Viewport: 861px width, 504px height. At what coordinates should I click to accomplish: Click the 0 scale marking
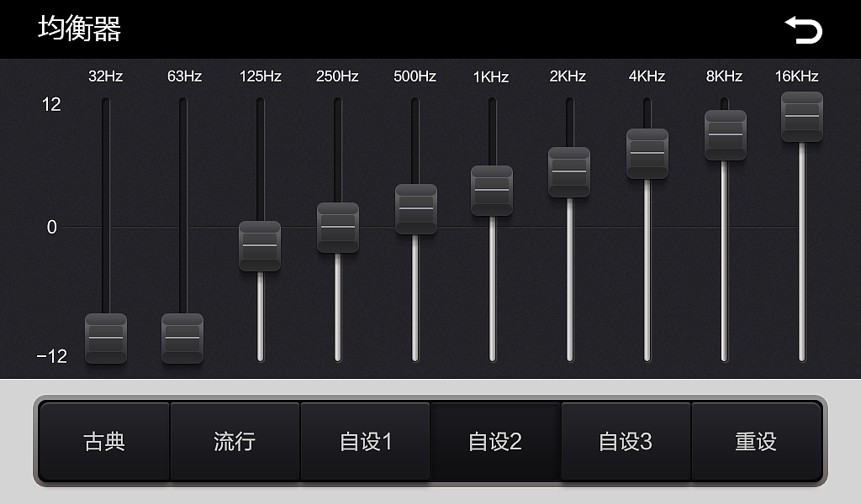click(x=51, y=227)
